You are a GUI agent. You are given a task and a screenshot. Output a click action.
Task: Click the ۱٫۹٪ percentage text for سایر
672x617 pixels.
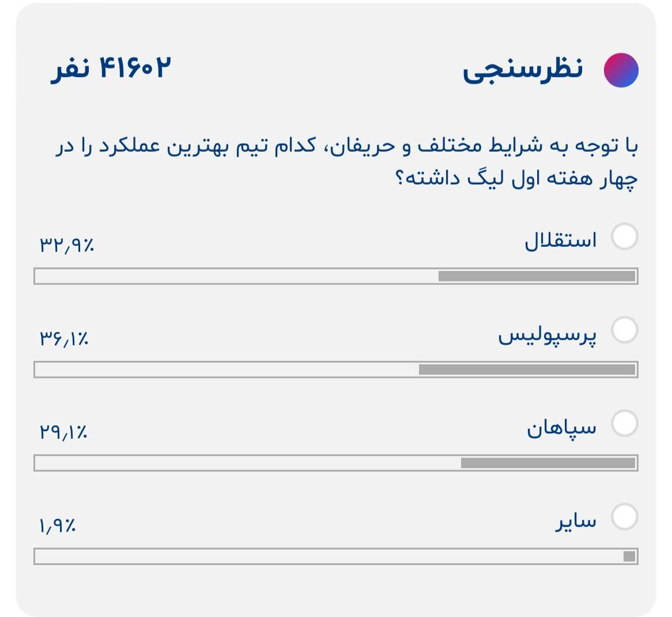[56, 526]
